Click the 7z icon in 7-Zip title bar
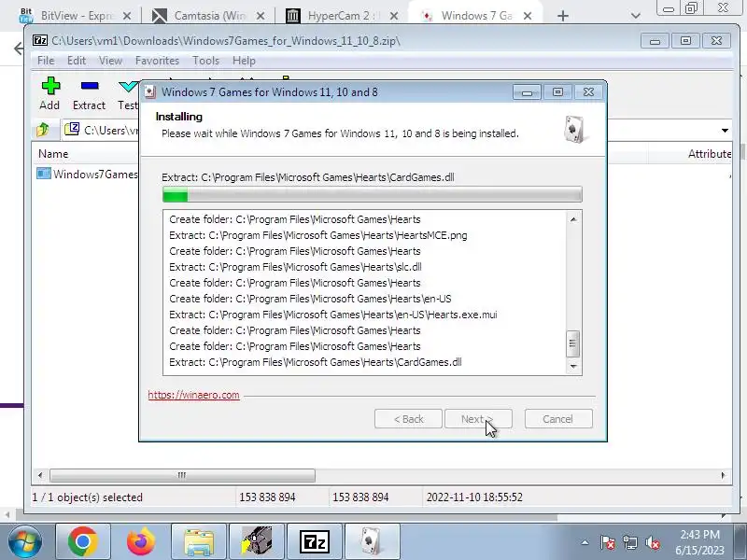 point(40,40)
